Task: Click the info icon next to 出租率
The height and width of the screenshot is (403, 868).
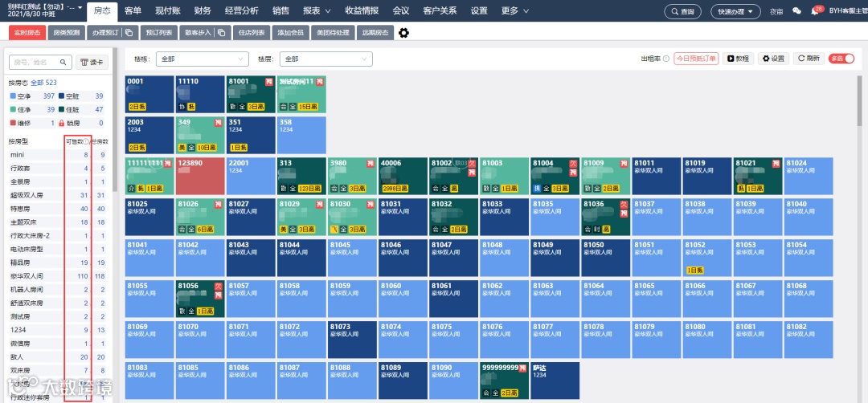Action: (666, 59)
